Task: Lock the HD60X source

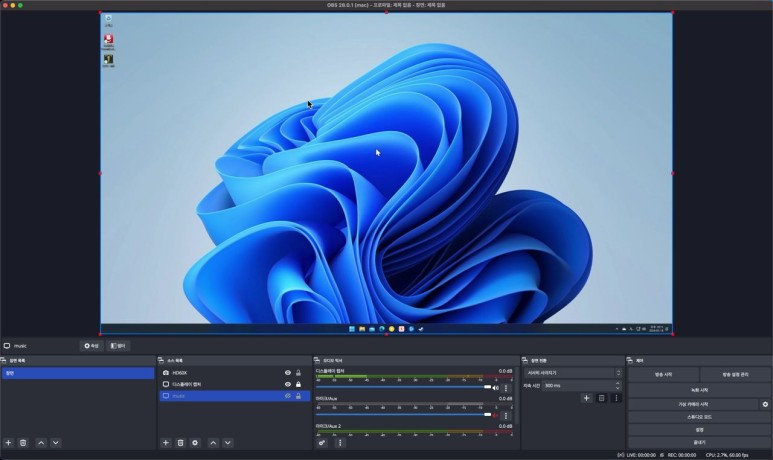Action: (298, 373)
